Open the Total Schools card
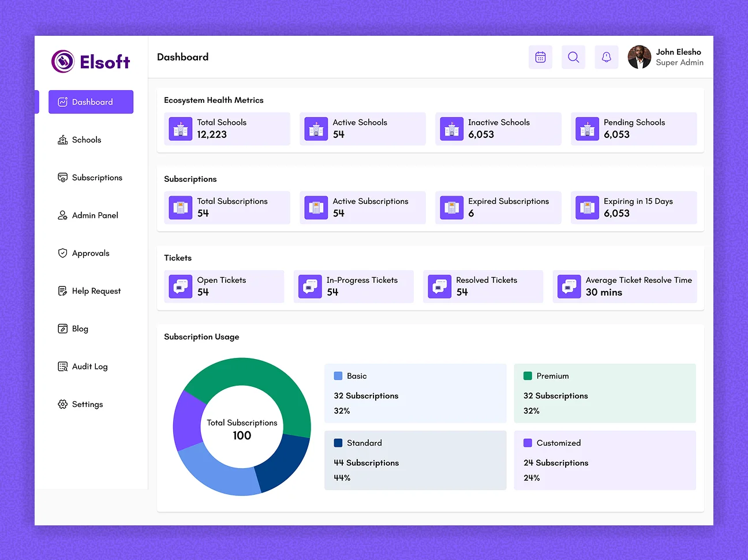748x560 pixels. point(227,129)
